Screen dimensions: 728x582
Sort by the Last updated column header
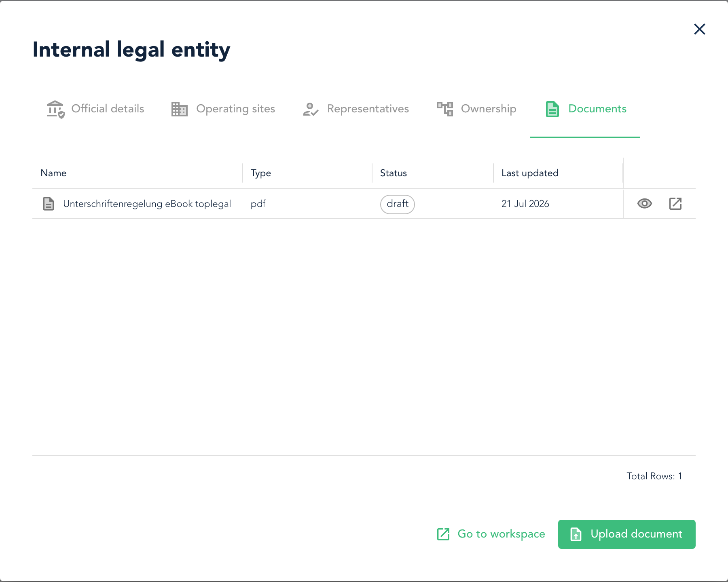pos(558,173)
